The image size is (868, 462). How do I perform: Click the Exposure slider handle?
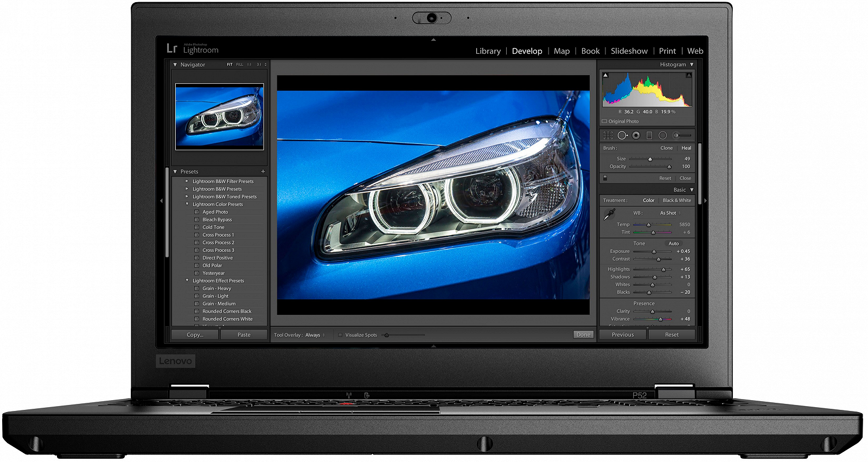[x=654, y=252]
